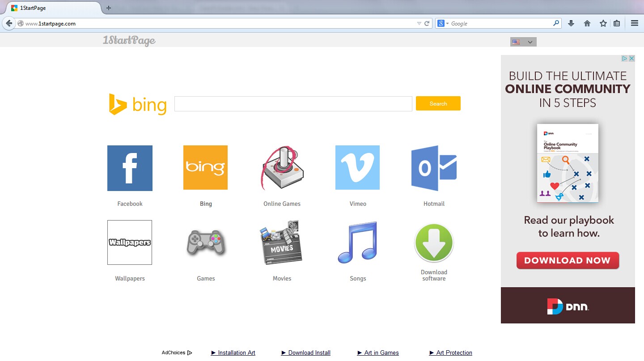
Task: Click the green Download software arrow icon
Action: [434, 242]
